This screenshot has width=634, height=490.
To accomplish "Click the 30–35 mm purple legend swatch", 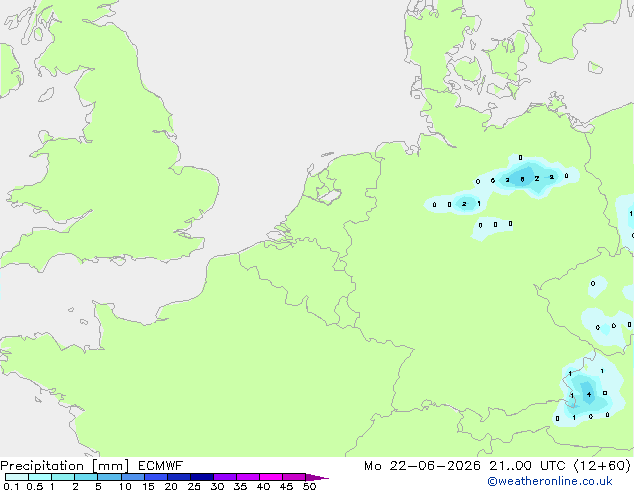I will point(225,477).
